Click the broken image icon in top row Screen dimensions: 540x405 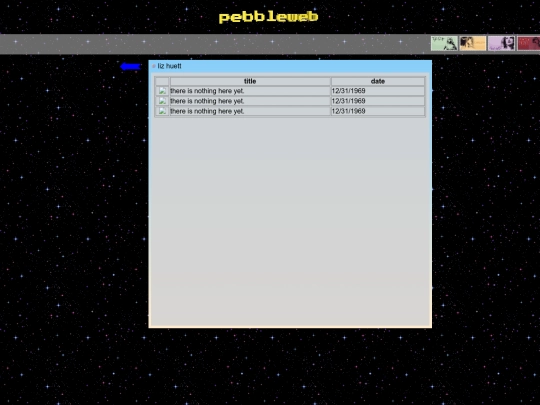pyautogui.click(x=162, y=91)
